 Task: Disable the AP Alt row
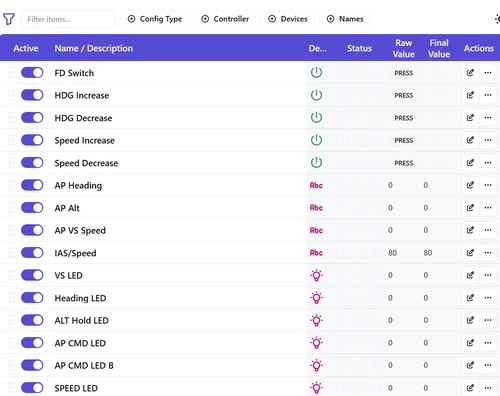[32, 208]
